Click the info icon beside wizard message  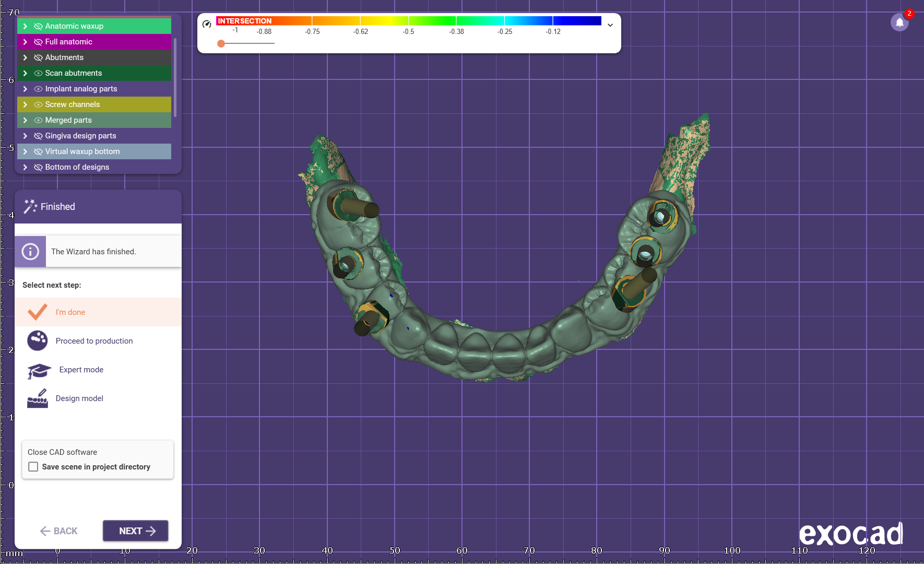coord(30,252)
